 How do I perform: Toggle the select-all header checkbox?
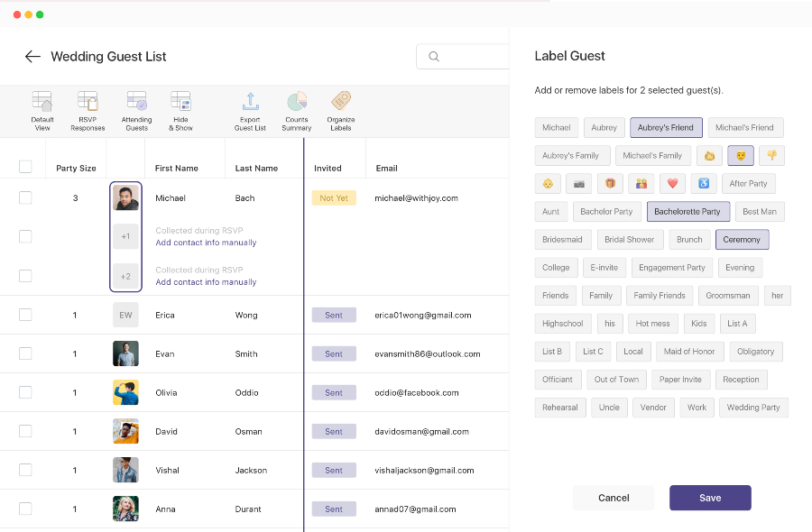[x=25, y=167]
